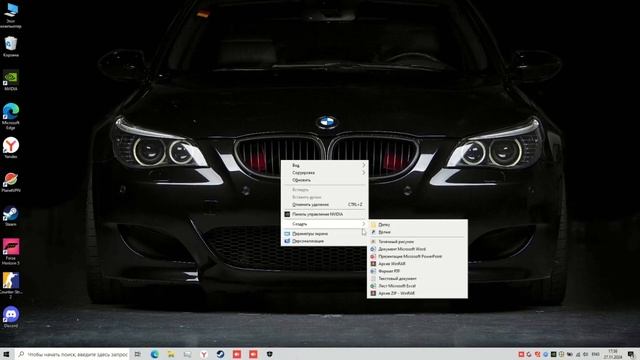Open Персонализация from context menu
The height and width of the screenshot is (360, 640).
pos(324,241)
